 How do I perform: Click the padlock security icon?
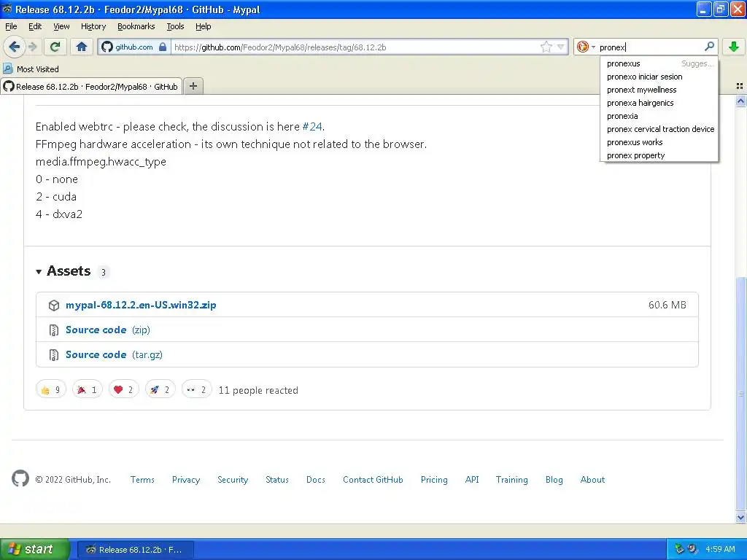[x=163, y=47]
